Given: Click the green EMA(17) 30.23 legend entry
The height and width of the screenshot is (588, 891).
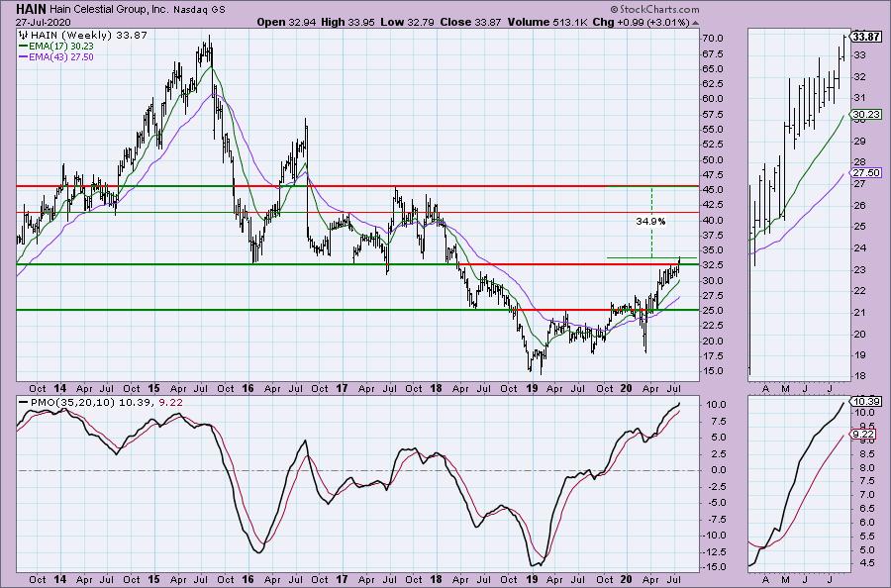Looking at the screenshot, I should click(56, 46).
